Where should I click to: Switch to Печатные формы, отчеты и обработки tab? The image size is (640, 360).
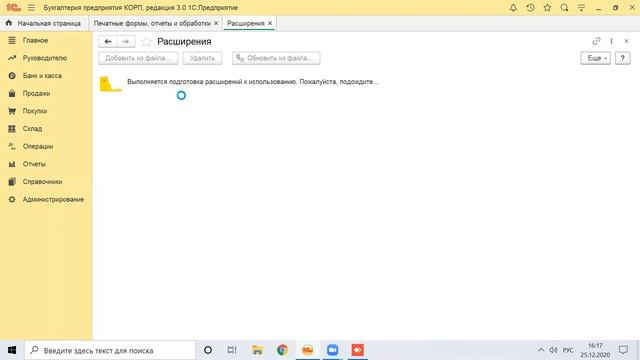click(x=152, y=23)
